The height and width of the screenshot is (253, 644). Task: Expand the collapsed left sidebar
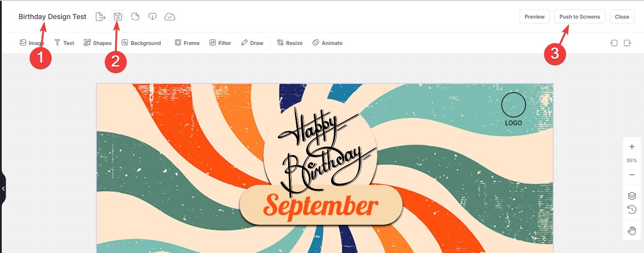click(3, 189)
